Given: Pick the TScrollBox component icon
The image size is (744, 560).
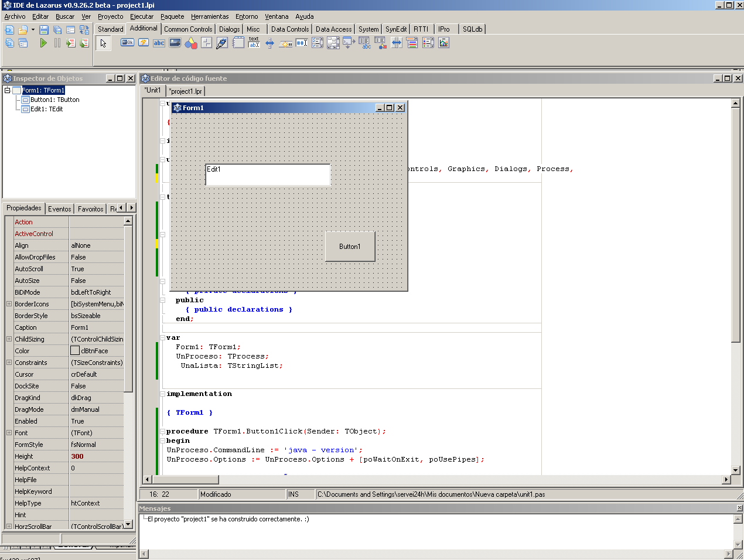Looking at the screenshot, I should [333, 43].
